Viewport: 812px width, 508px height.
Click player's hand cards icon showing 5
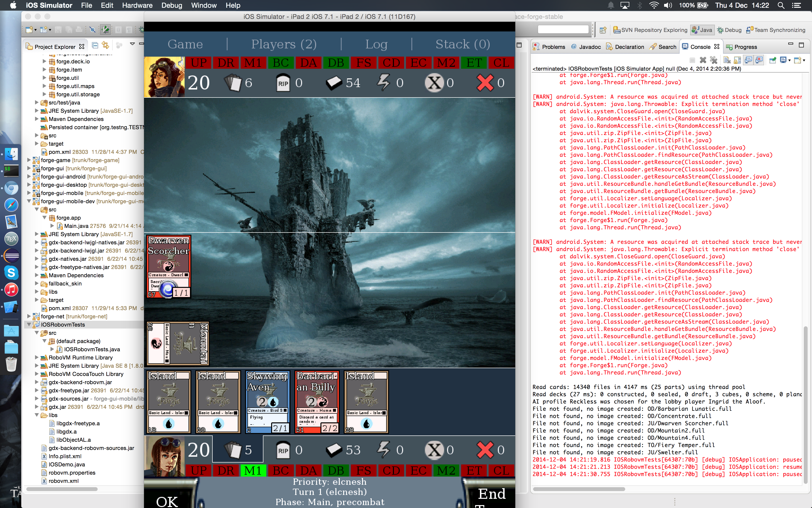click(232, 450)
